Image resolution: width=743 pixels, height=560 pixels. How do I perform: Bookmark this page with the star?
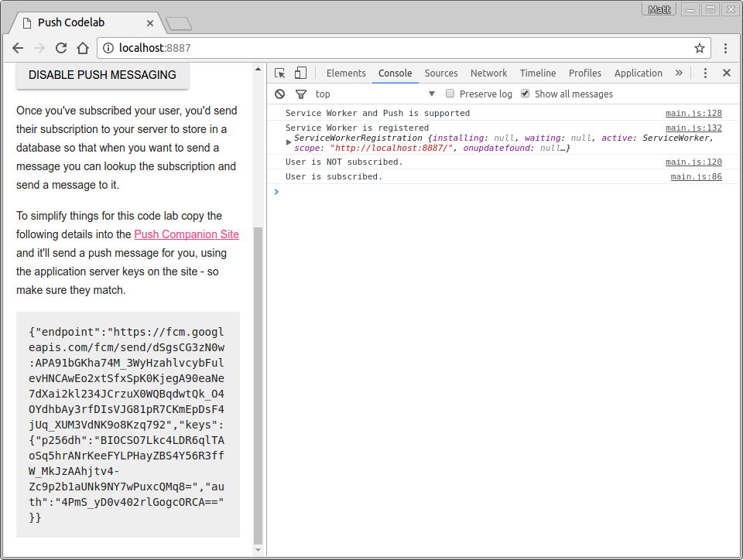coord(700,48)
